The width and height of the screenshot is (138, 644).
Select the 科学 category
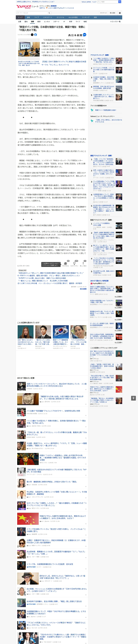coord(71,21)
